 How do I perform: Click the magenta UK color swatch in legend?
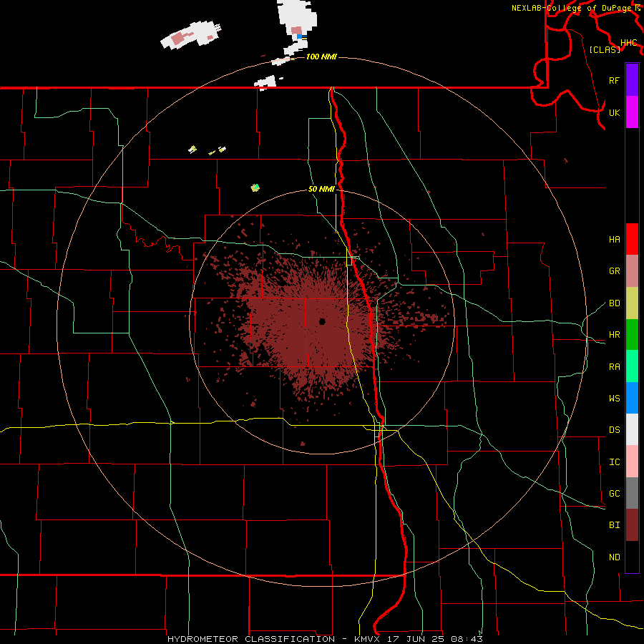point(632,112)
